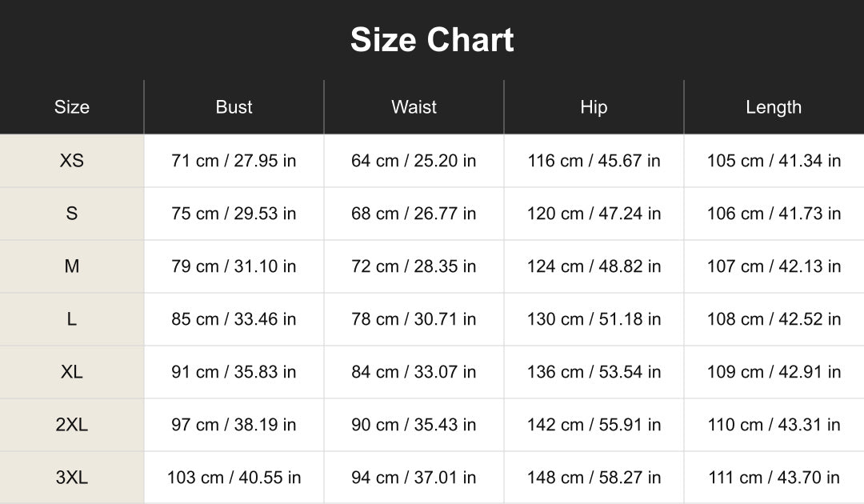864x504 pixels.
Task: Select the Bust column header
Action: point(234,107)
